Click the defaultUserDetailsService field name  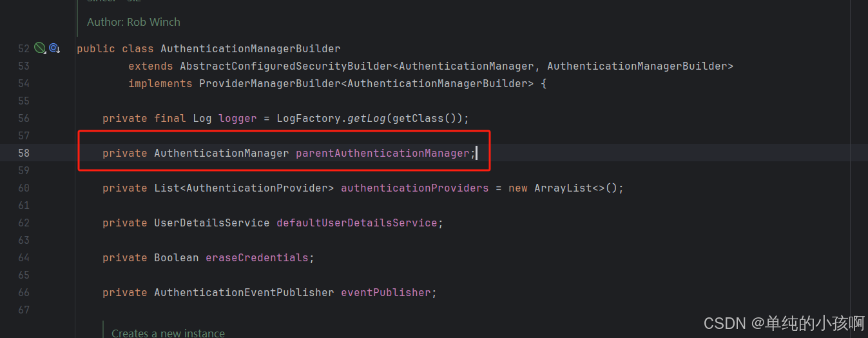[357, 223]
